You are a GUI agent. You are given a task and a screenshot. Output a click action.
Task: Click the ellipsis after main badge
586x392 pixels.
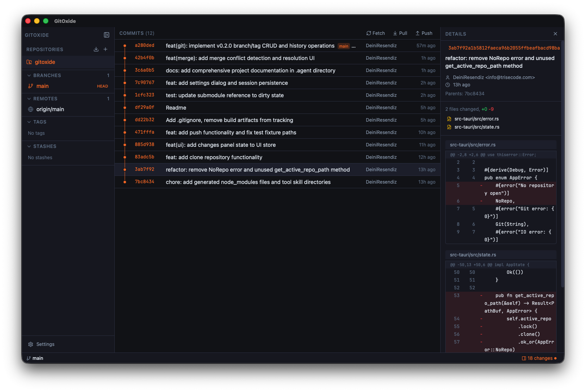pyautogui.click(x=353, y=46)
